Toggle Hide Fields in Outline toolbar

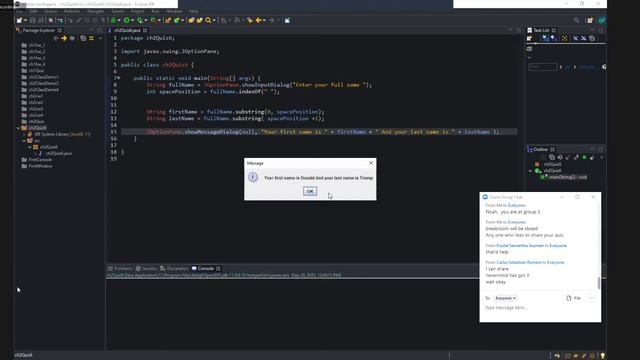click(567, 157)
